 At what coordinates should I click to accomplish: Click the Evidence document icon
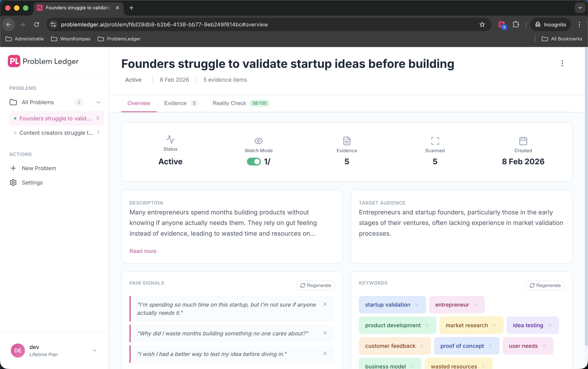[x=346, y=141]
